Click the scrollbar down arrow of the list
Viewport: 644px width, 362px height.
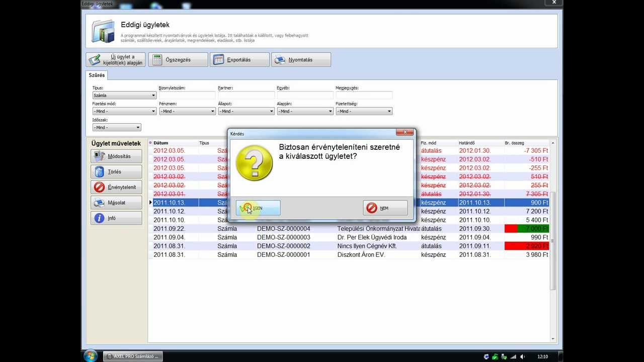click(x=553, y=339)
